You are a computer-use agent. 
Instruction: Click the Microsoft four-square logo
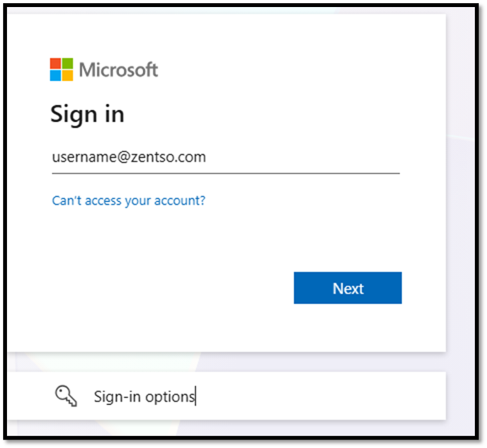pyautogui.click(x=62, y=69)
